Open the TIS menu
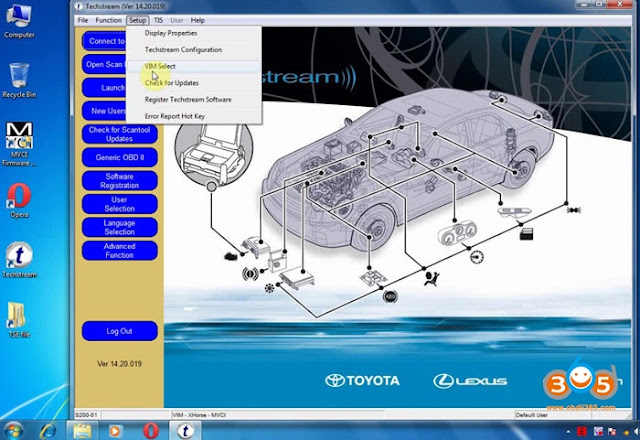The height and width of the screenshot is (440, 640). (x=158, y=20)
